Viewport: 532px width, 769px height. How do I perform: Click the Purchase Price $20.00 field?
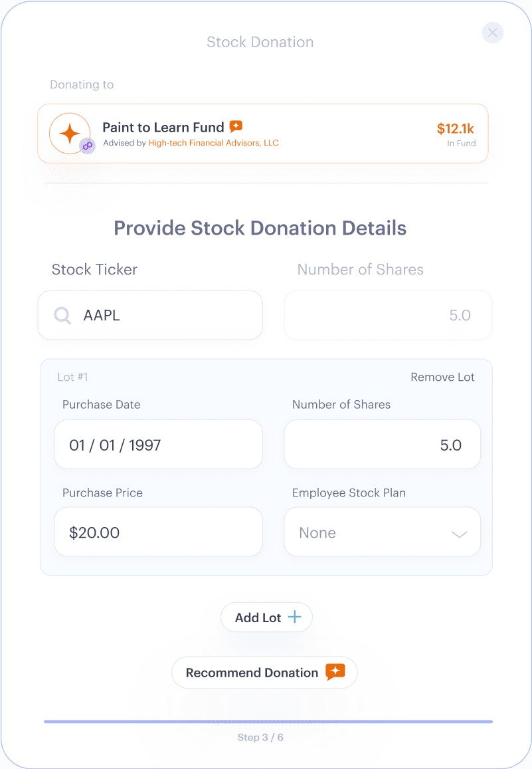(x=158, y=532)
